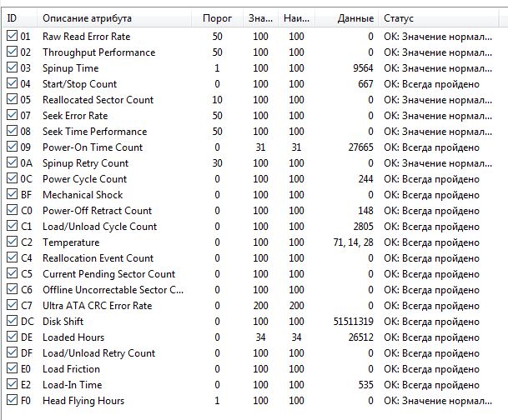Click ID code DC in Disk Shift row
Viewport: 508px width, 420px height.
(28, 322)
